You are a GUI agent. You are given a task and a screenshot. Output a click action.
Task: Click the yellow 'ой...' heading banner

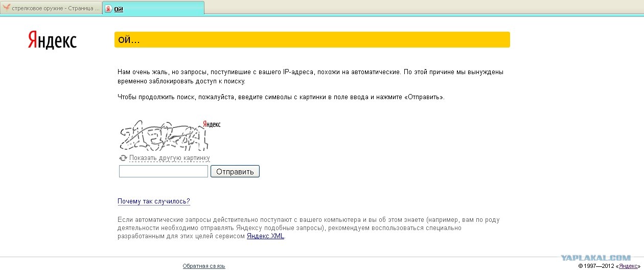312,40
